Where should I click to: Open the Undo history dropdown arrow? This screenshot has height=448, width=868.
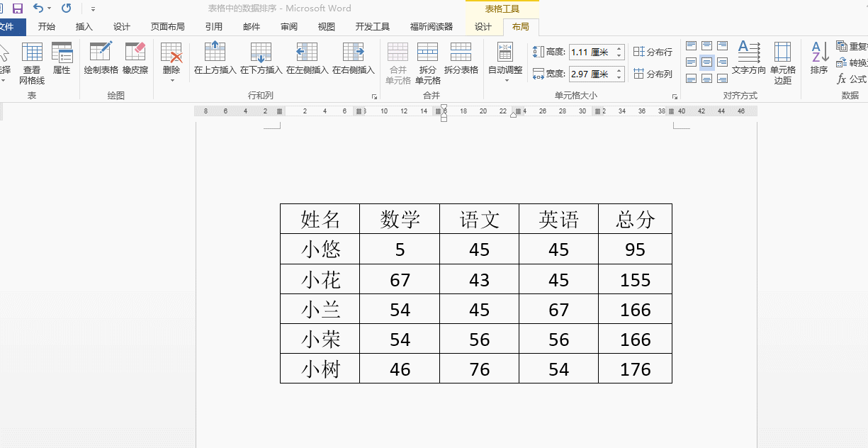[49, 9]
